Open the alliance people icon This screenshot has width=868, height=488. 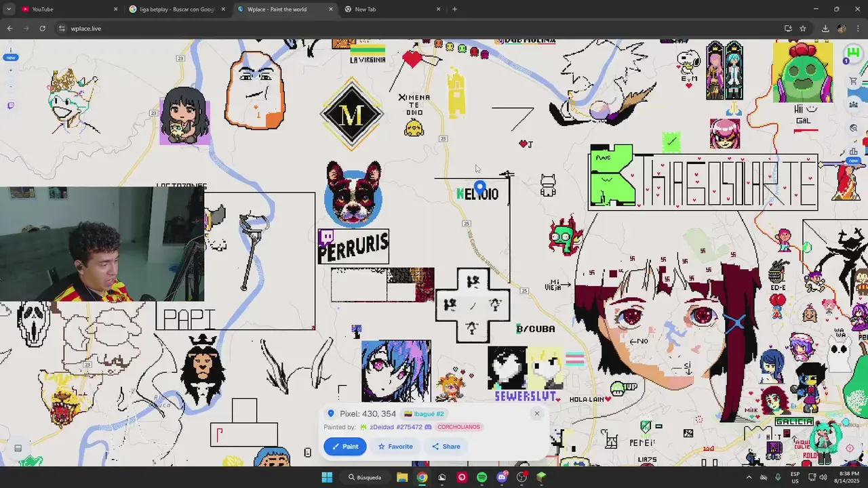[854, 104]
